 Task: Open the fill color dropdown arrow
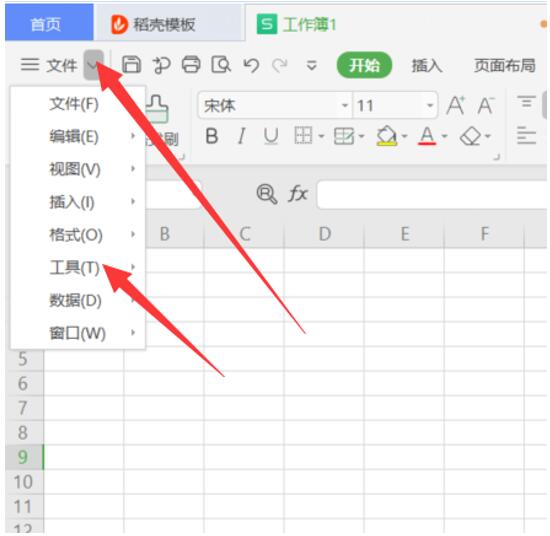[404, 136]
